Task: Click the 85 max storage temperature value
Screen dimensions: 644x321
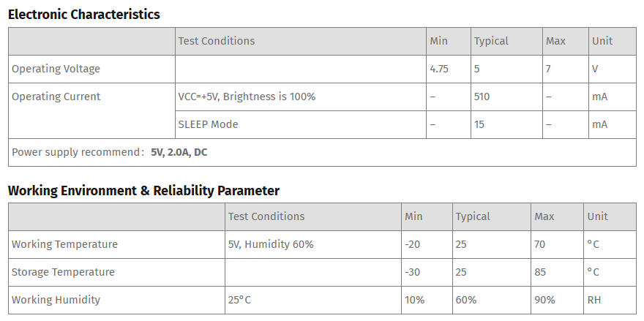Action: (540, 272)
